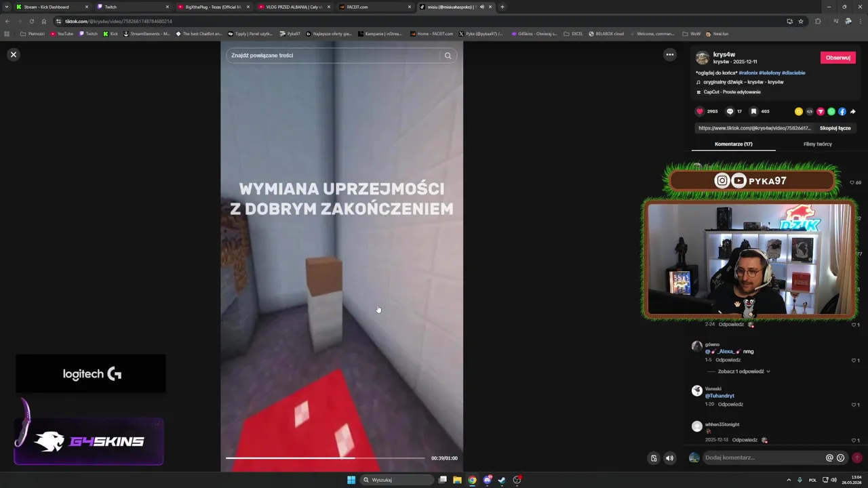The width and height of the screenshot is (868, 488).
Task: Like Vensski's comment heart
Action: pos(855,405)
